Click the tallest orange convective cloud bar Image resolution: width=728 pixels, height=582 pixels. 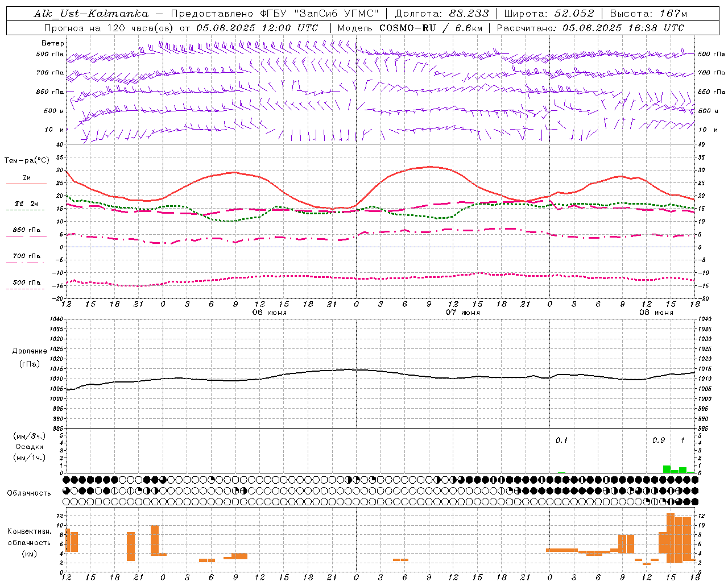coord(671,537)
